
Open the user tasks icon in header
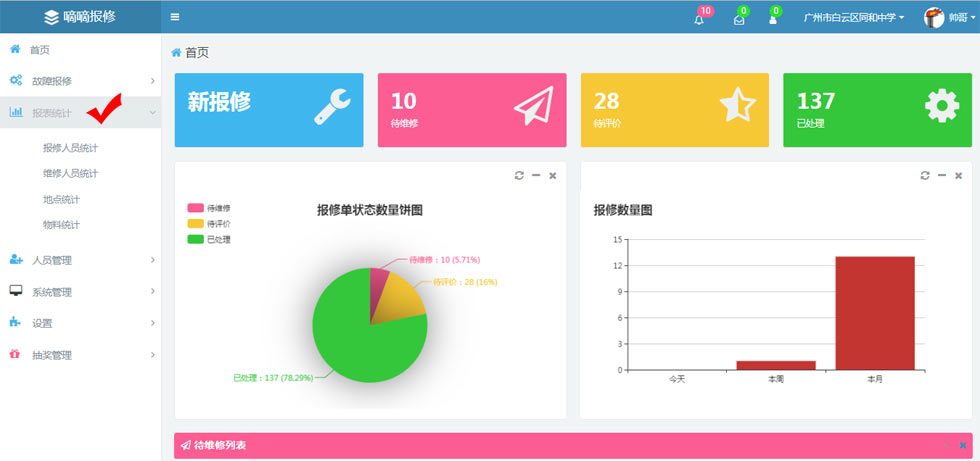pos(773,19)
